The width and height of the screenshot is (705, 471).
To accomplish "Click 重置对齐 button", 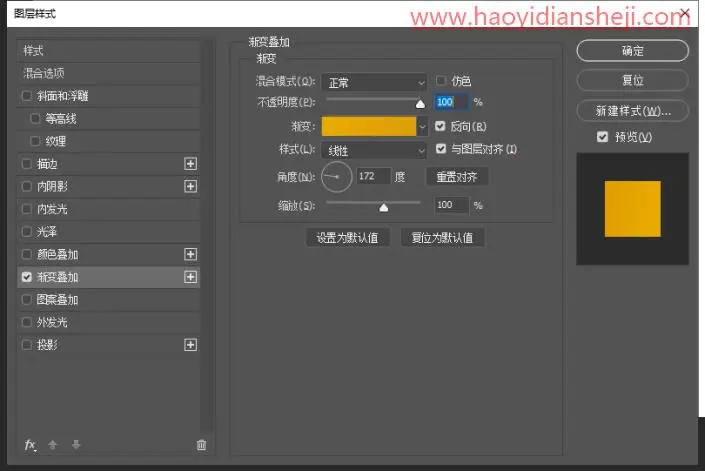I will pos(457,177).
